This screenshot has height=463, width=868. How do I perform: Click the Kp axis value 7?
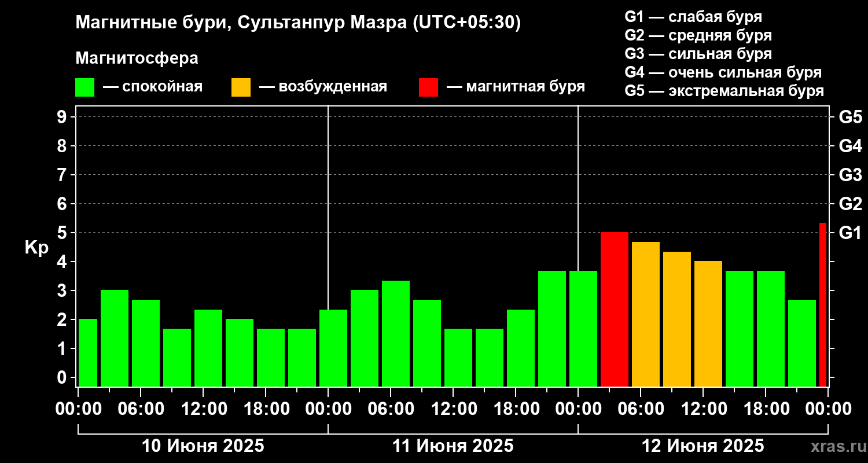pyautogui.click(x=63, y=175)
